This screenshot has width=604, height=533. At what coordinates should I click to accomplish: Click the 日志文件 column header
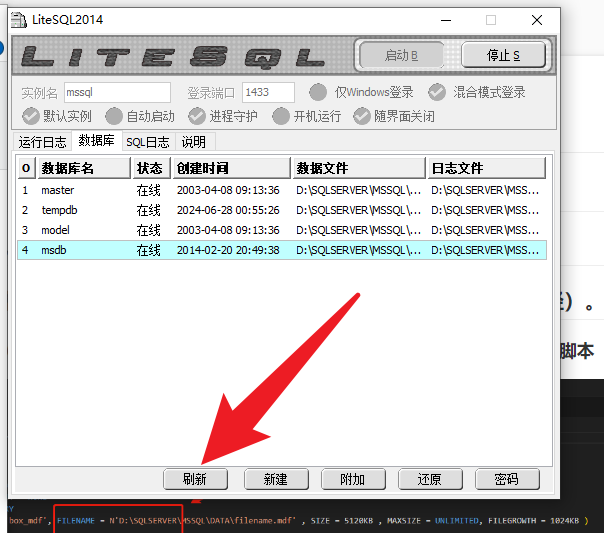[x=487, y=168]
